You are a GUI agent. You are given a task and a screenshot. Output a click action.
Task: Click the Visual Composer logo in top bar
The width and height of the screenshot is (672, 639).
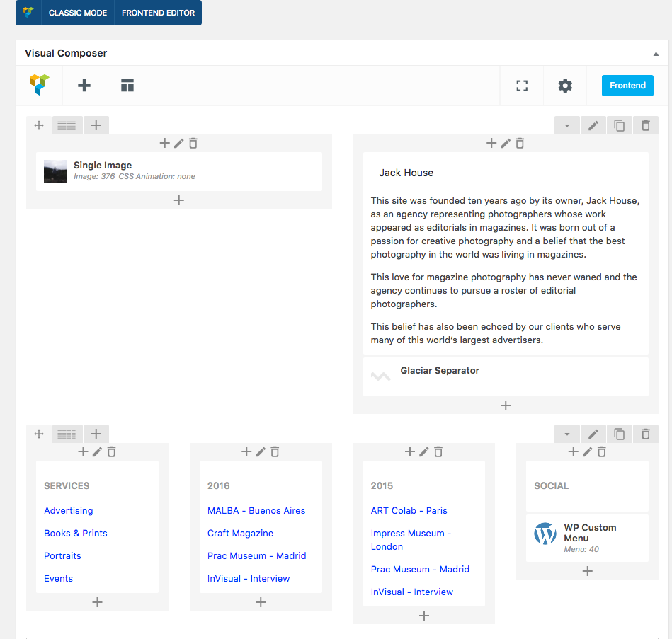coord(28,13)
